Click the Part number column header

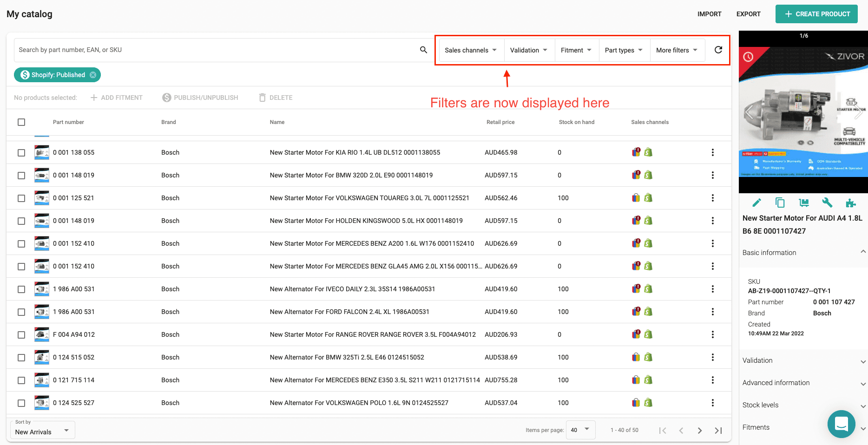point(68,122)
